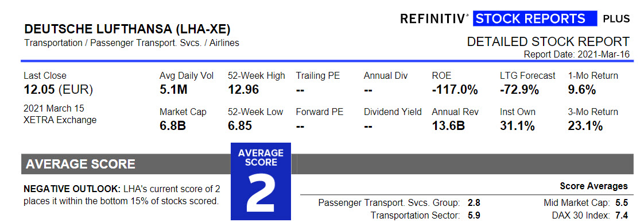Click the Last Close 12.05 (EUR) value

click(x=59, y=89)
